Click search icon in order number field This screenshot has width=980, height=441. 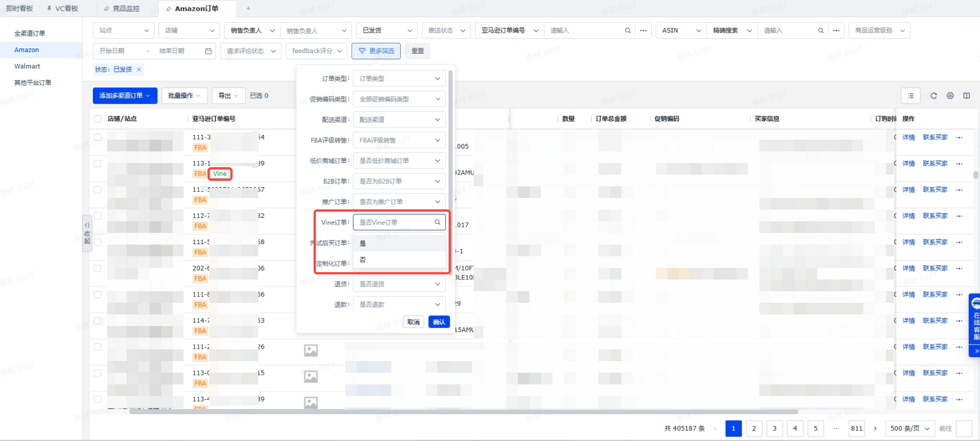click(628, 31)
